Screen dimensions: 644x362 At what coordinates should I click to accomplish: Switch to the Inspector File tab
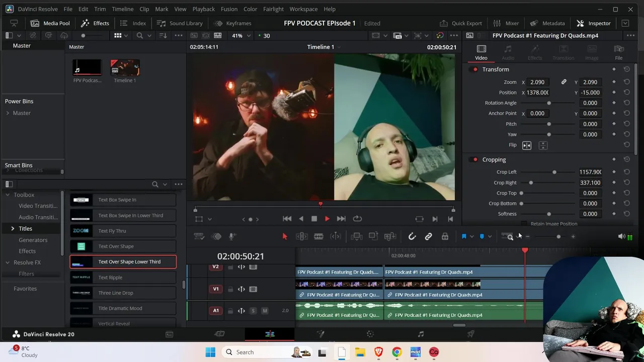point(619,52)
